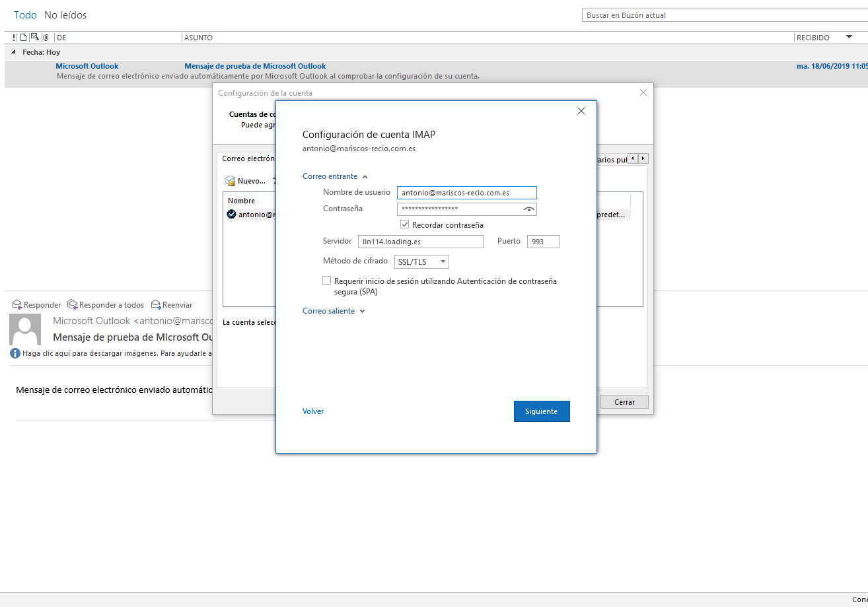Click the Nombre de usuario input field

tap(467, 193)
